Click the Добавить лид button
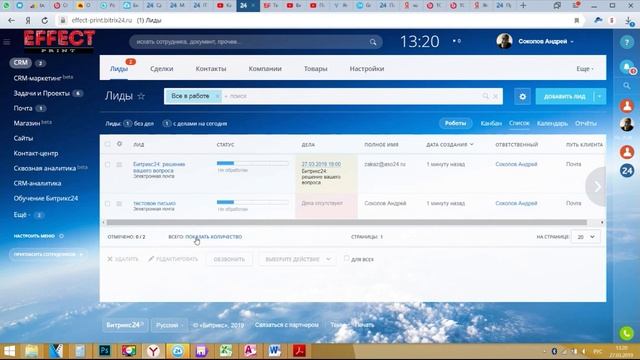The width and height of the screenshot is (640, 360). point(565,97)
